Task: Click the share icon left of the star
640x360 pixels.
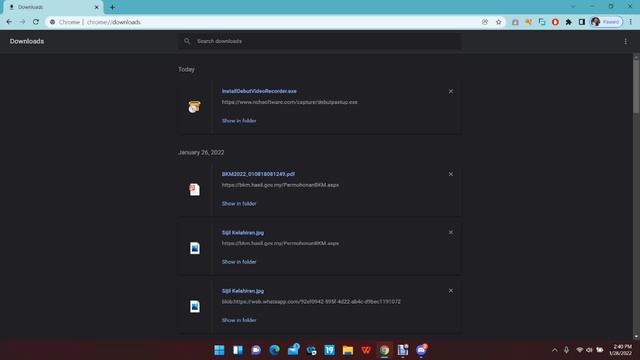Action: tap(485, 22)
